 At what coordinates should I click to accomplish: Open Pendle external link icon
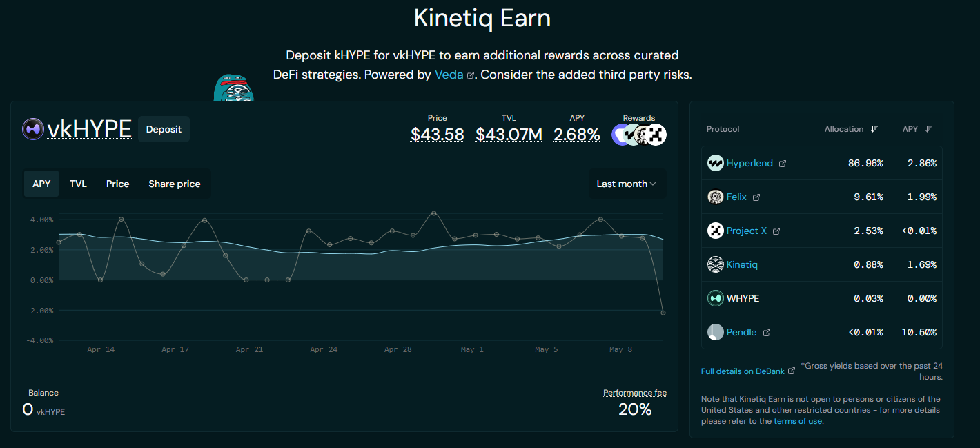(766, 333)
